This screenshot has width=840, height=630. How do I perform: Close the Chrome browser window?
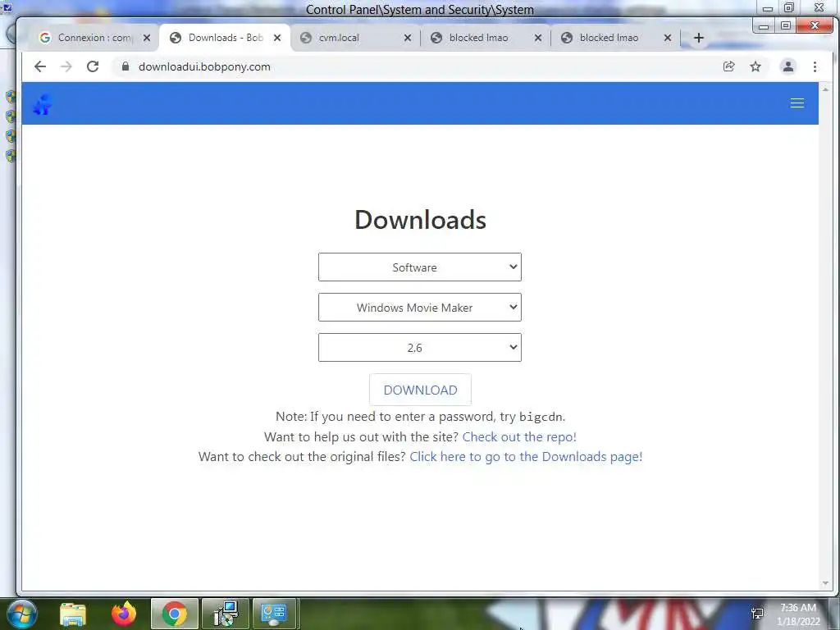pyautogui.click(x=815, y=25)
